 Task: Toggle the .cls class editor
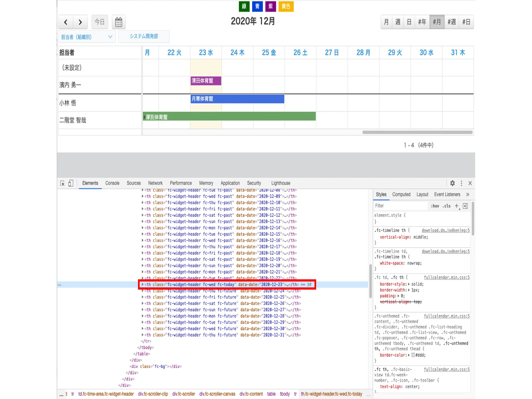446,206
